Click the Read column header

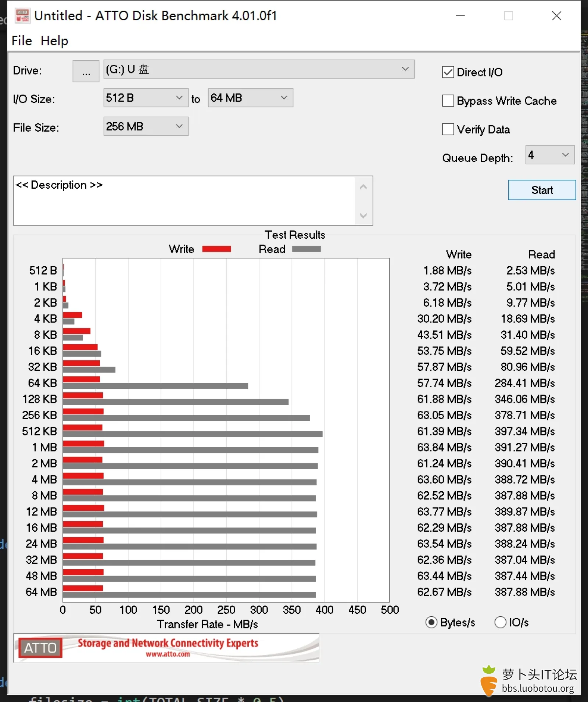pyautogui.click(x=542, y=254)
